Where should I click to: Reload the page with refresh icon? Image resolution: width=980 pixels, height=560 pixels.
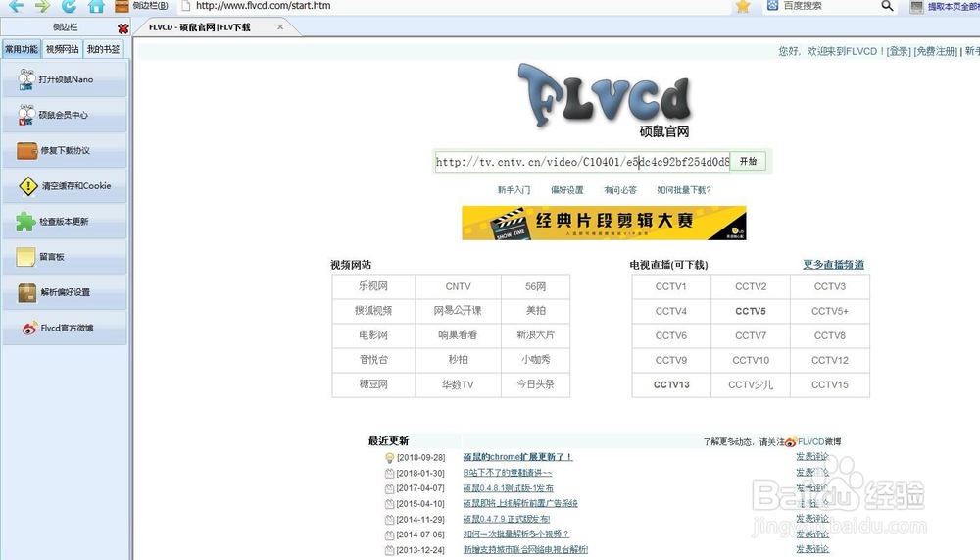69,6
